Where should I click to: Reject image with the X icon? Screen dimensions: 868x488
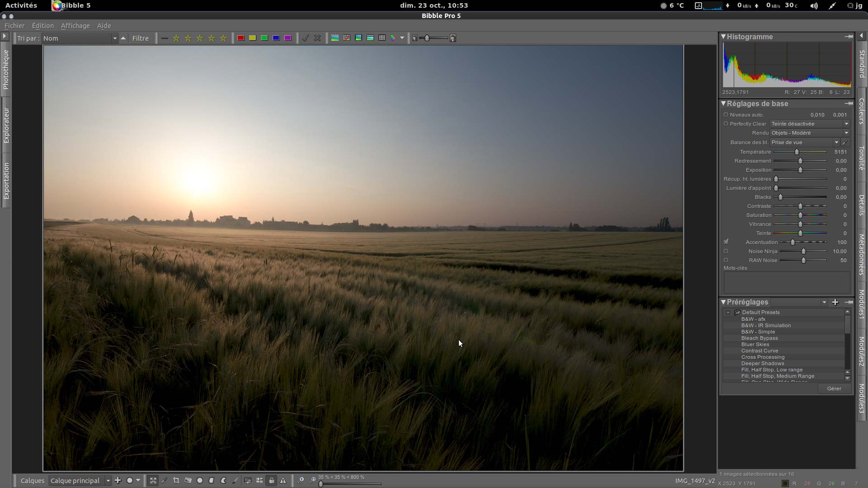pyautogui.click(x=317, y=38)
